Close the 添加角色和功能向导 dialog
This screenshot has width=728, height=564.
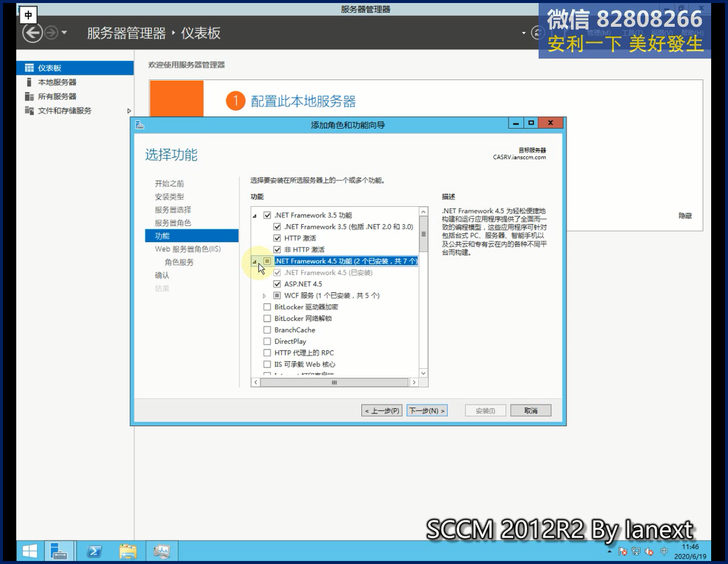[x=551, y=123]
